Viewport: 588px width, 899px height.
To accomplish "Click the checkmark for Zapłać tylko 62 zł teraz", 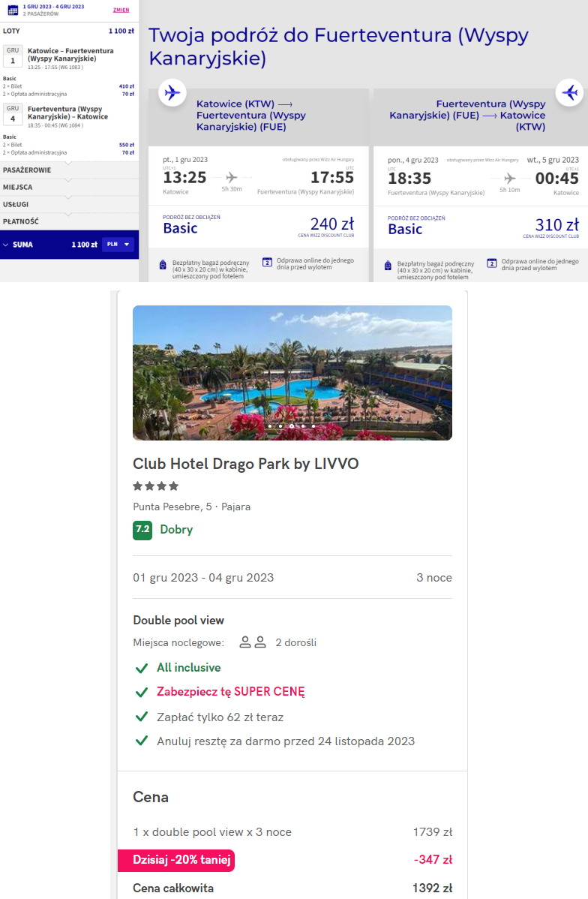I will coord(142,717).
